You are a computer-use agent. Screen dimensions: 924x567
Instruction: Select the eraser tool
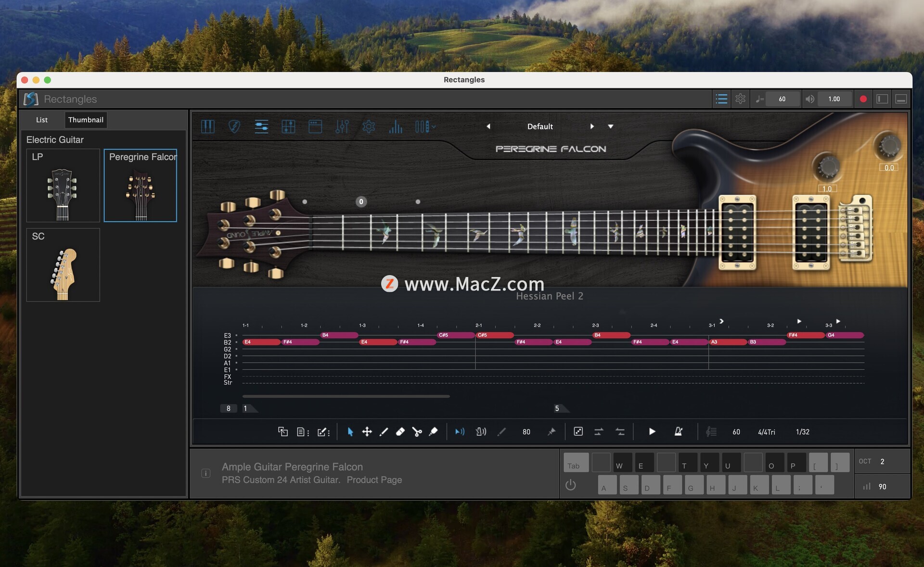point(400,432)
